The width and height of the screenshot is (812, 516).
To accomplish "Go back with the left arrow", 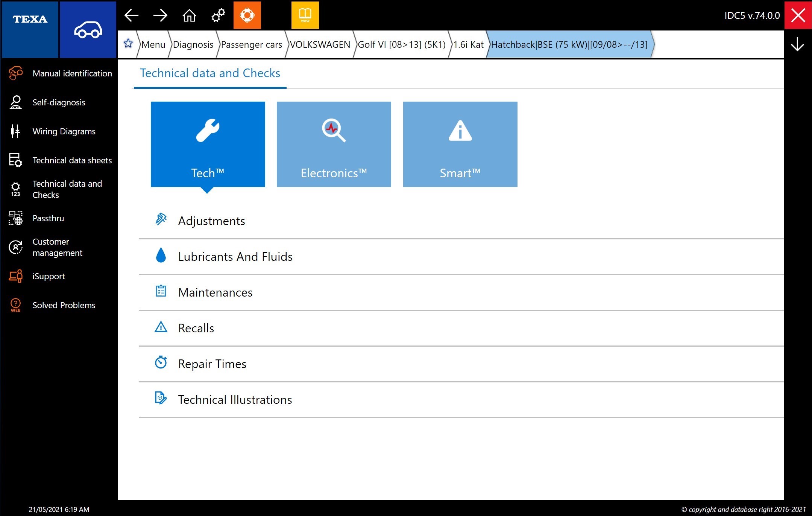I will click(x=131, y=15).
